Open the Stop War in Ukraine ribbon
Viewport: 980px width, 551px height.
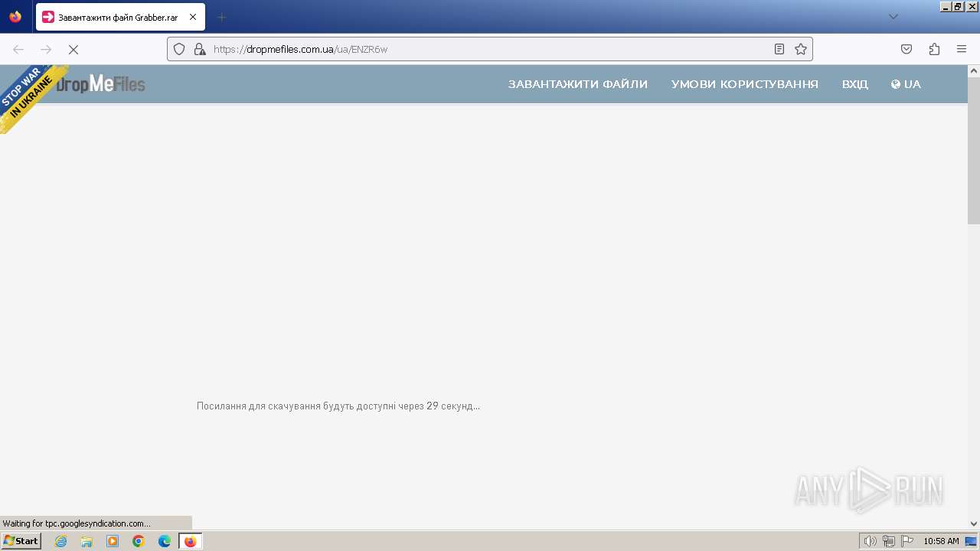31,97
